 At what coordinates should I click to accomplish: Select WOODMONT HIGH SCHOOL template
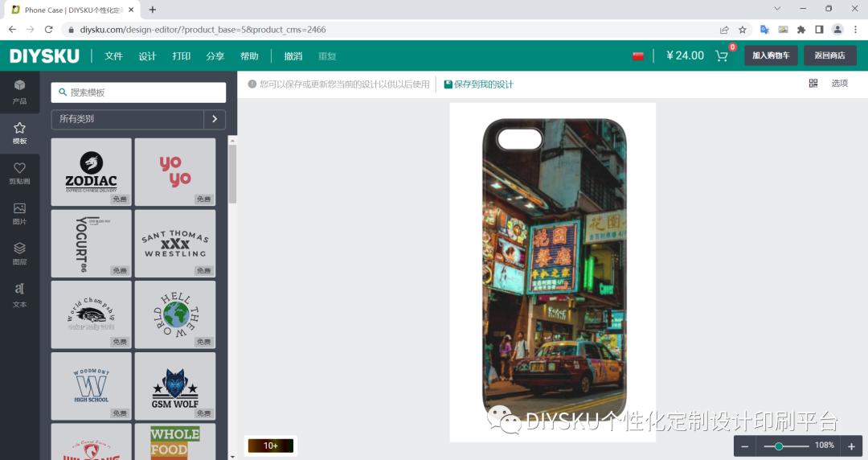point(92,386)
